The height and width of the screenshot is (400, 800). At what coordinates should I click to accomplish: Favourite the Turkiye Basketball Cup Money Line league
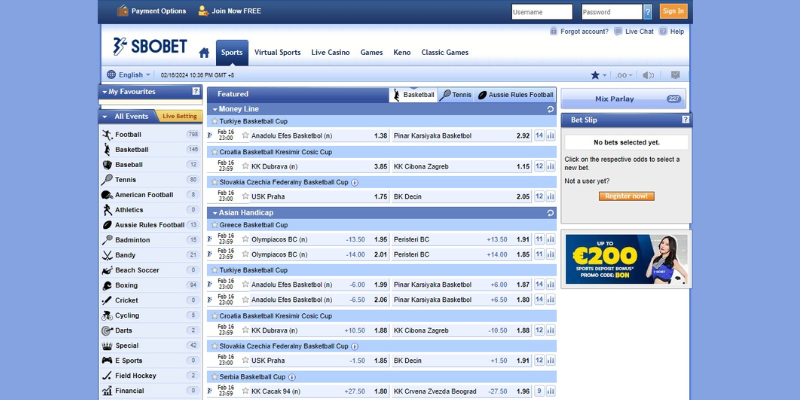click(214, 121)
